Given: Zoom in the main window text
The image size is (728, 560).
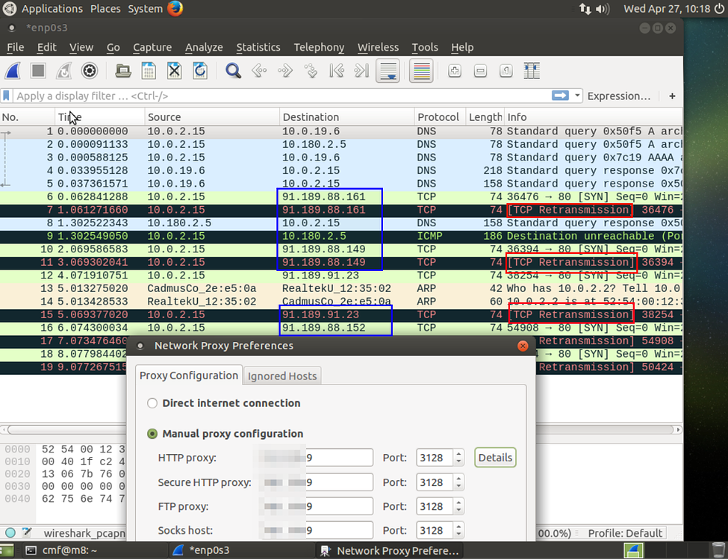Looking at the screenshot, I should tap(455, 71).
